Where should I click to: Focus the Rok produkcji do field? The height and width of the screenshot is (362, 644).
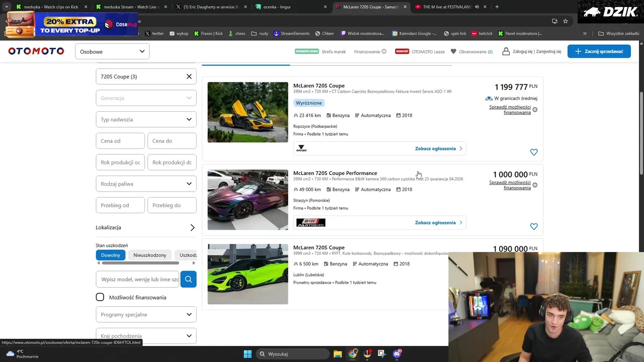point(172,162)
